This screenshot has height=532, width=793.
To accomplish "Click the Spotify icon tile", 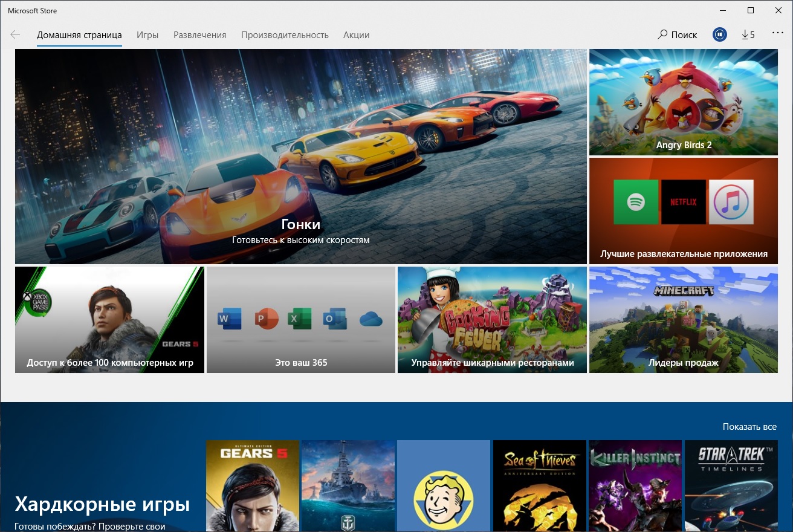I will pyautogui.click(x=636, y=202).
